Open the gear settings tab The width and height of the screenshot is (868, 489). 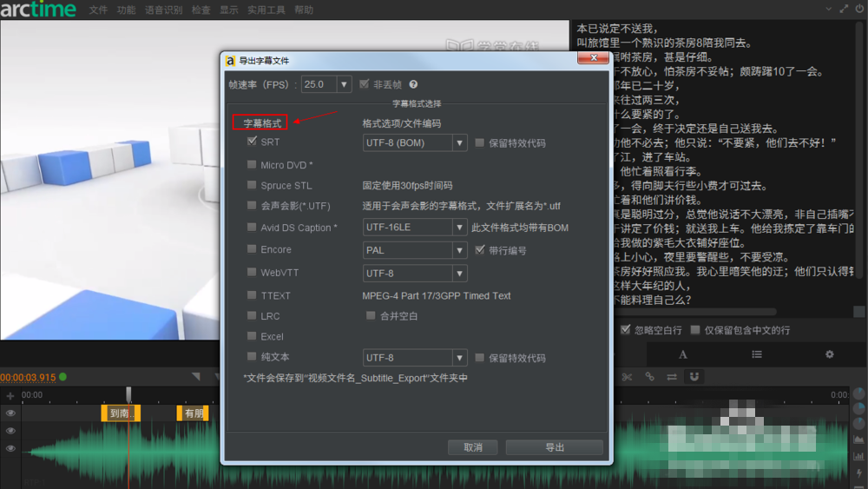[829, 354]
